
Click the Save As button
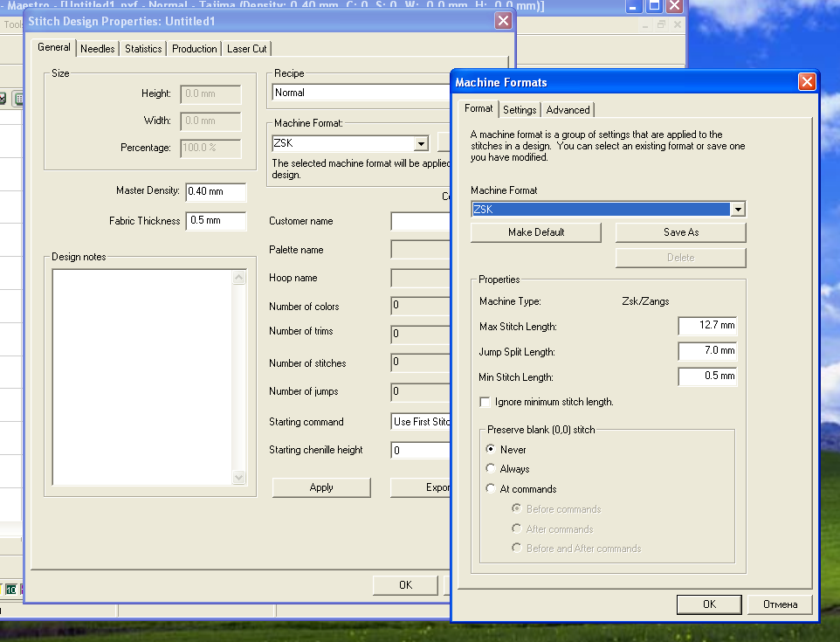tap(680, 232)
